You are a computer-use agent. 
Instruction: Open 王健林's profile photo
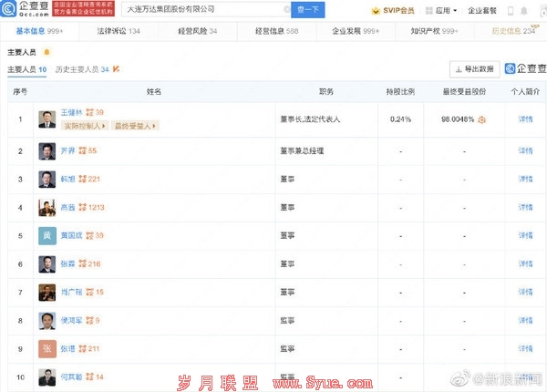pyautogui.click(x=47, y=119)
